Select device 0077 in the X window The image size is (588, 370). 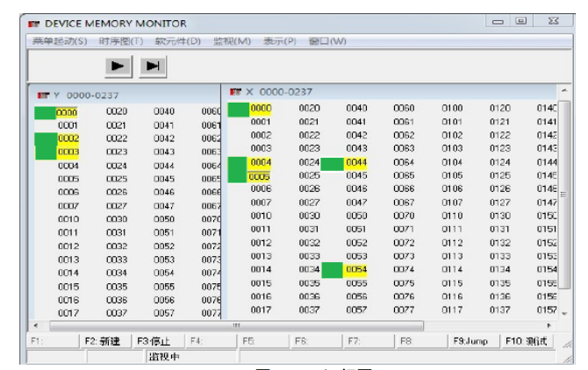tap(404, 310)
